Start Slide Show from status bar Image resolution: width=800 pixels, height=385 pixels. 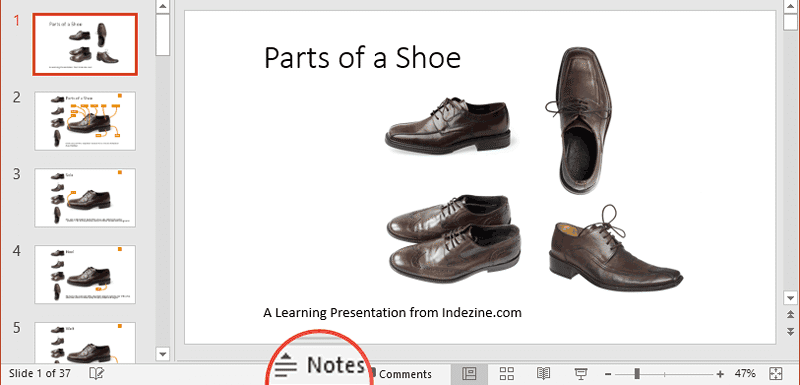point(581,374)
